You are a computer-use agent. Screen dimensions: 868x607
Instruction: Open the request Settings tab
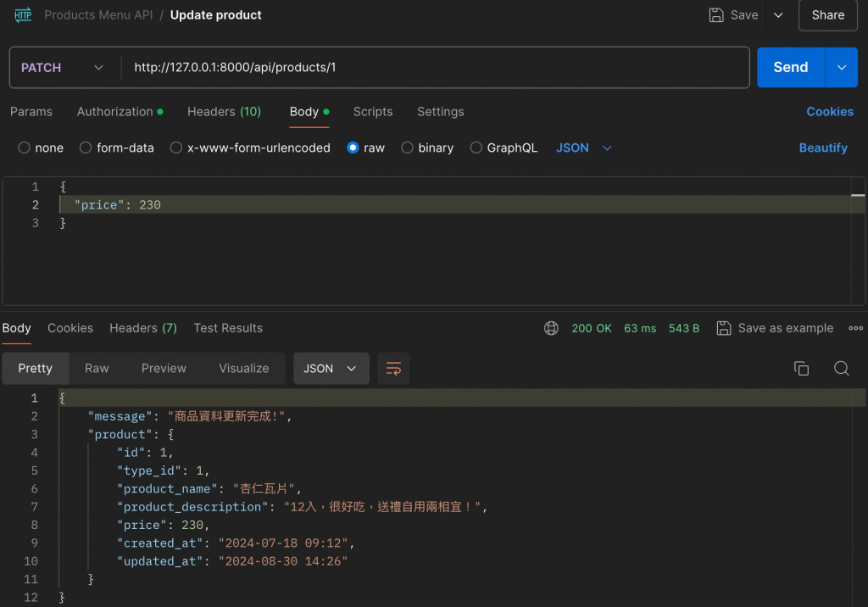(x=441, y=112)
